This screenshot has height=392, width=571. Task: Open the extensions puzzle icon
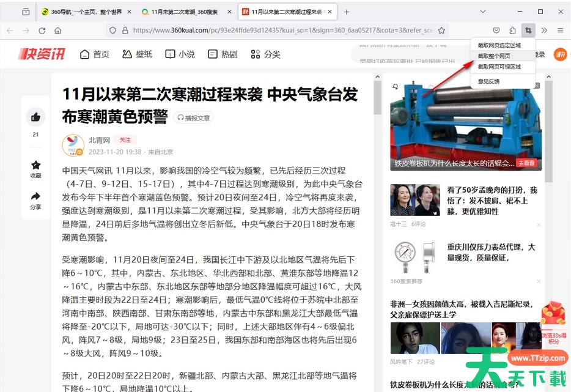pos(512,30)
